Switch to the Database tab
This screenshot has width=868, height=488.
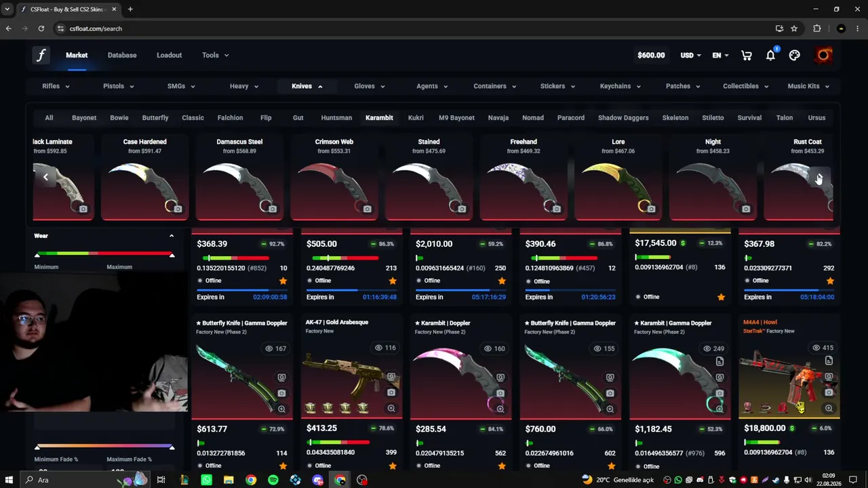[x=122, y=55]
